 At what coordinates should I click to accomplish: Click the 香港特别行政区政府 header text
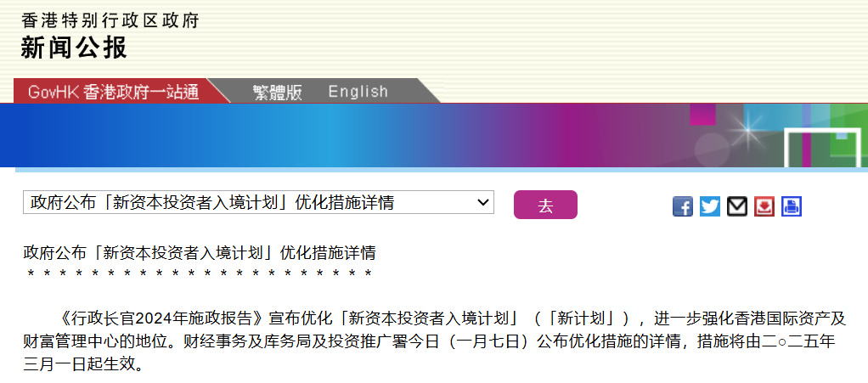[x=110, y=20]
